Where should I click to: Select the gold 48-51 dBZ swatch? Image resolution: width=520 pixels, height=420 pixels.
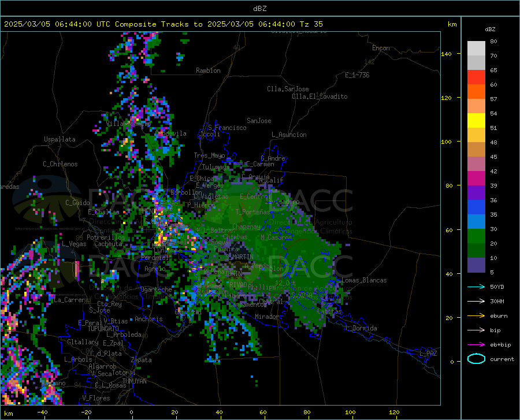[476, 135]
